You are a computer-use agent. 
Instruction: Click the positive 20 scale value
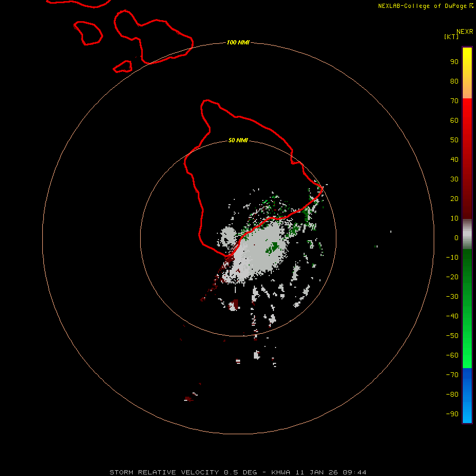tap(454, 198)
